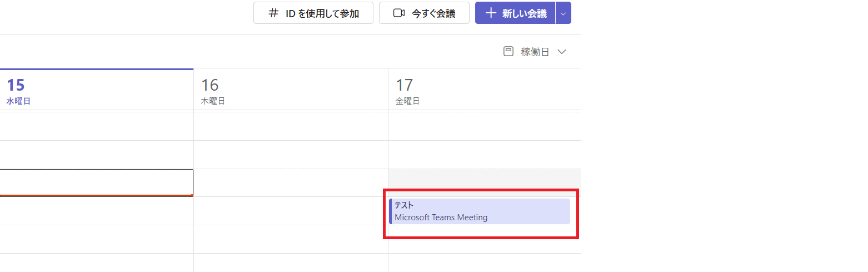Click the shaded slot above テスト on Friday
868x272 pixels.
485,178
